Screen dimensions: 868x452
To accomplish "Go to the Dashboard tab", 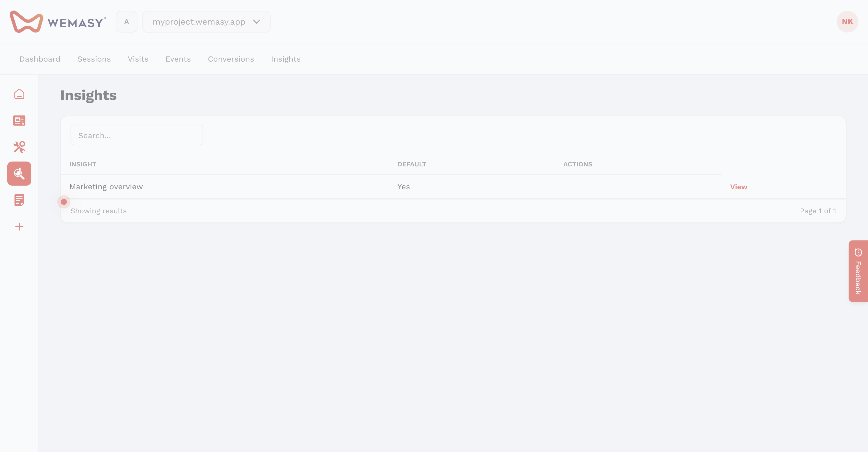I will (40, 59).
